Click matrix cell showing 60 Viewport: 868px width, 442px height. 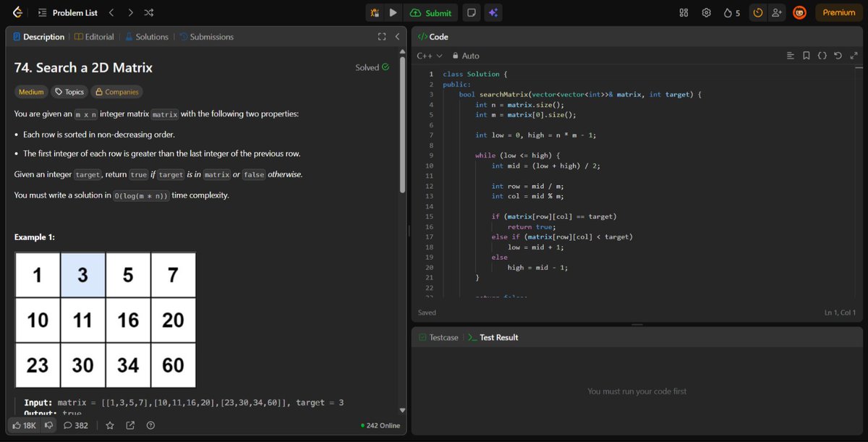[174, 365]
